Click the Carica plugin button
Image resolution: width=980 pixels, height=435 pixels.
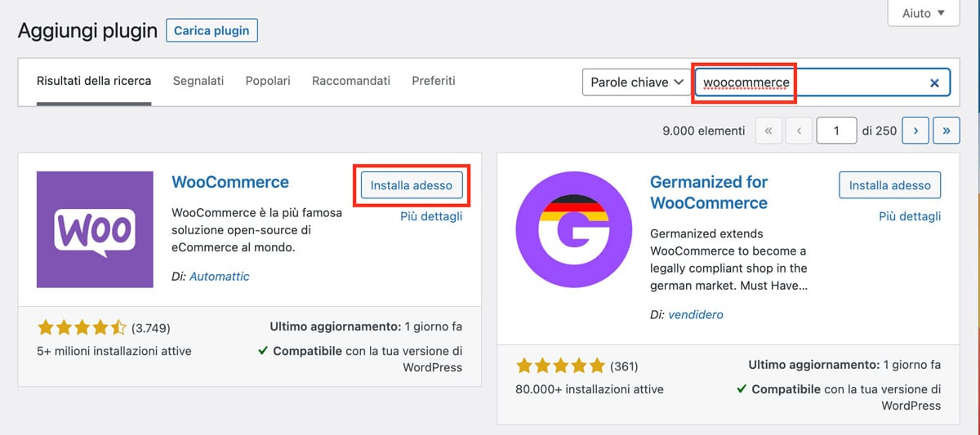coord(212,31)
